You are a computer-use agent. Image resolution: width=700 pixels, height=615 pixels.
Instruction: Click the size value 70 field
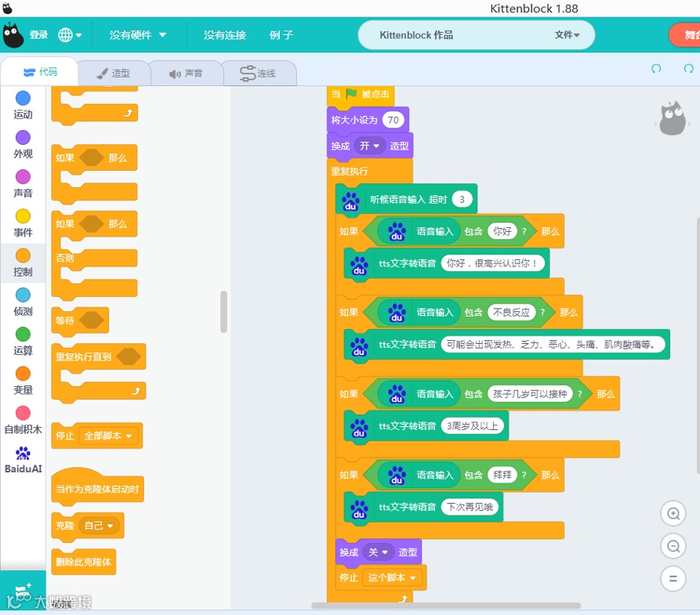393,120
